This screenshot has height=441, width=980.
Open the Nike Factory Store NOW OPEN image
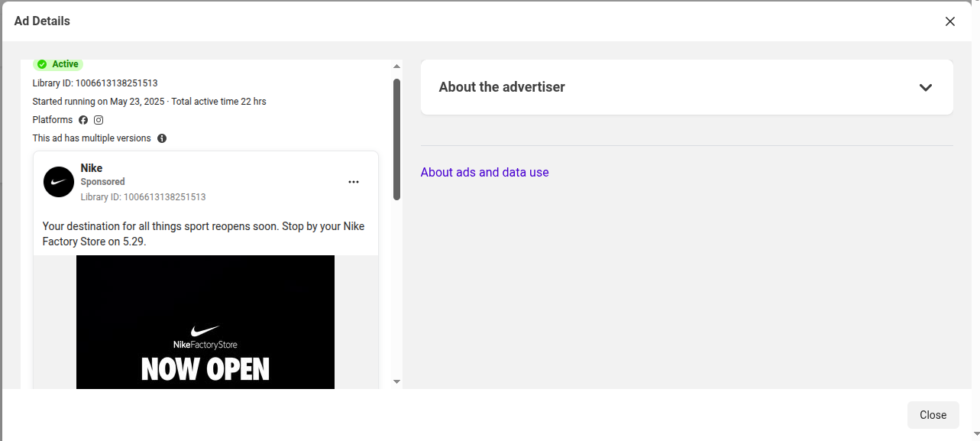pyautogui.click(x=205, y=322)
